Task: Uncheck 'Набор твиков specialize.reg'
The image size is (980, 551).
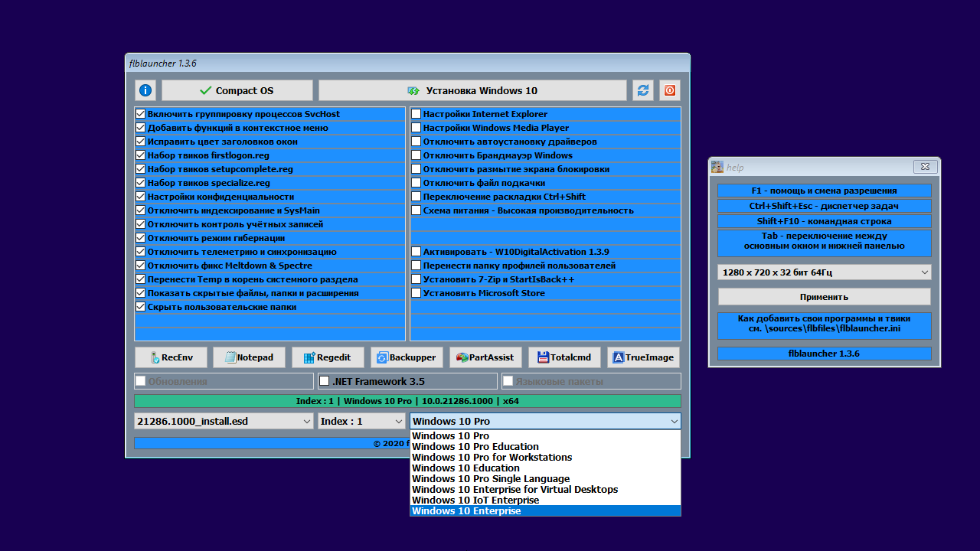Action: click(x=140, y=183)
